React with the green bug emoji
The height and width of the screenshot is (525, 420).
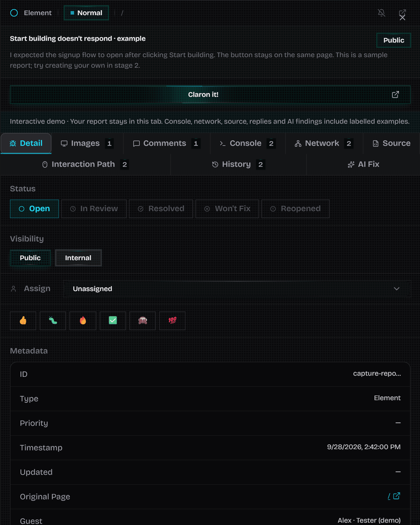click(53, 321)
